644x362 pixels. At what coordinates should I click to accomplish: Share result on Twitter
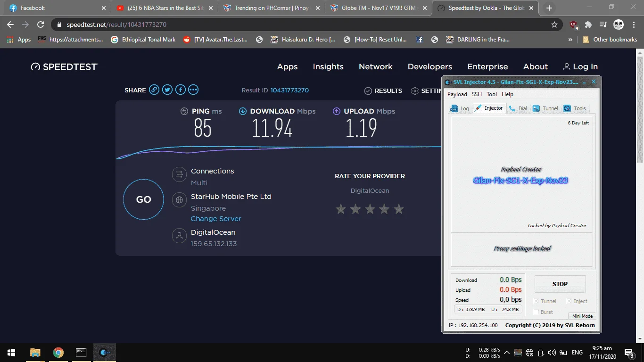pyautogui.click(x=167, y=90)
